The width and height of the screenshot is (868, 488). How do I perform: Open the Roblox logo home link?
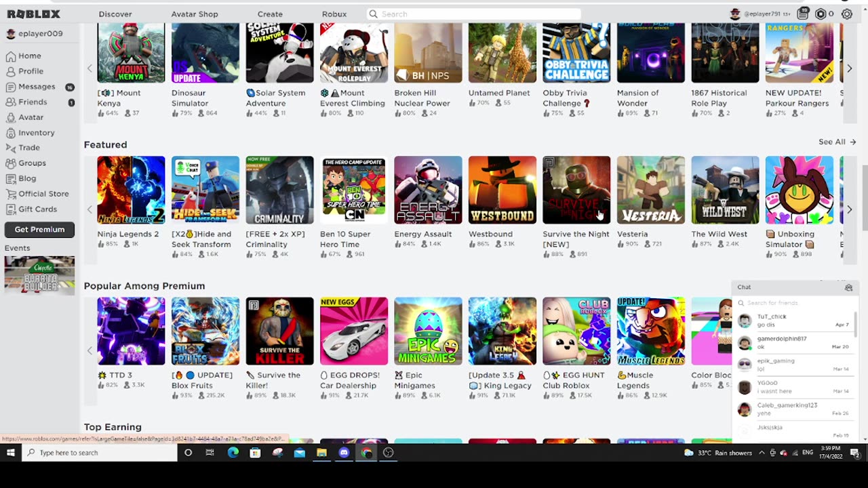coord(34,14)
